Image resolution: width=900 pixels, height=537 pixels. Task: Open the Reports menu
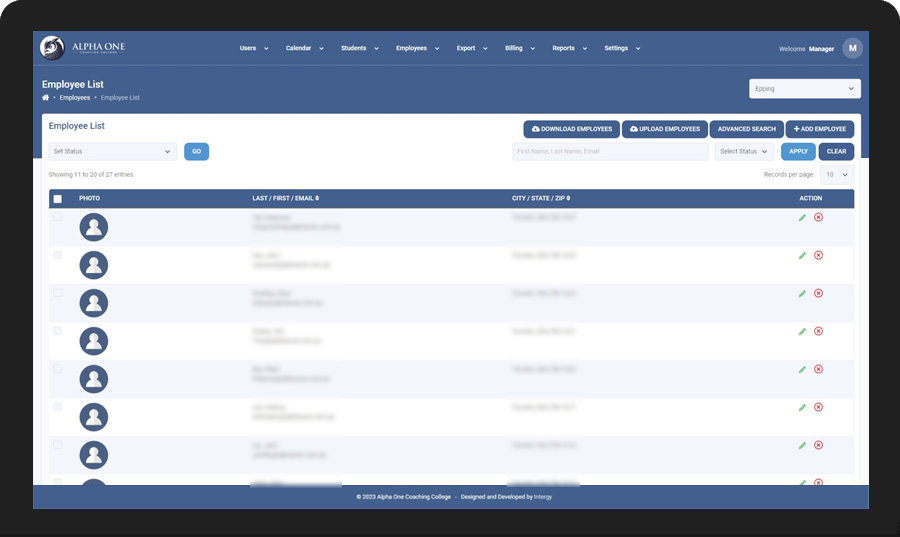coord(569,48)
